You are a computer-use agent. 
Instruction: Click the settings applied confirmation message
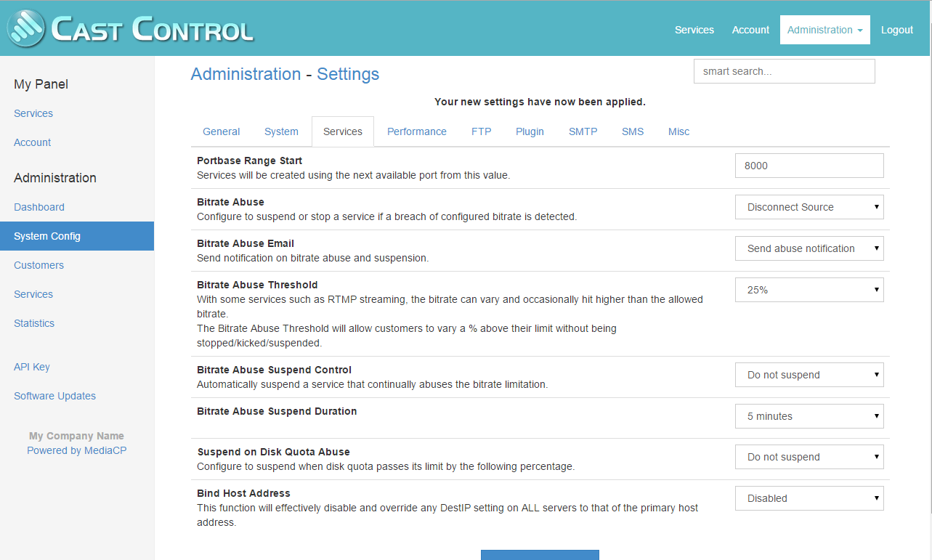(x=540, y=102)
